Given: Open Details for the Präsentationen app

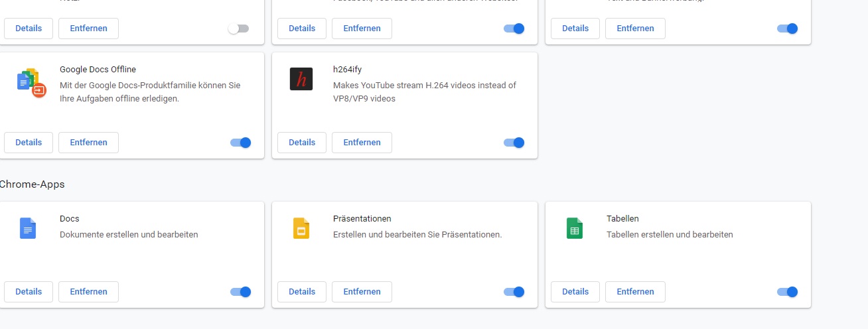Looking at the screenshot, I should tap(302, 292).
